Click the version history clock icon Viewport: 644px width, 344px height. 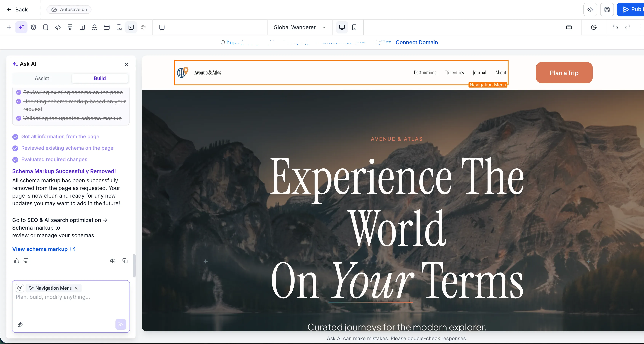594,27
